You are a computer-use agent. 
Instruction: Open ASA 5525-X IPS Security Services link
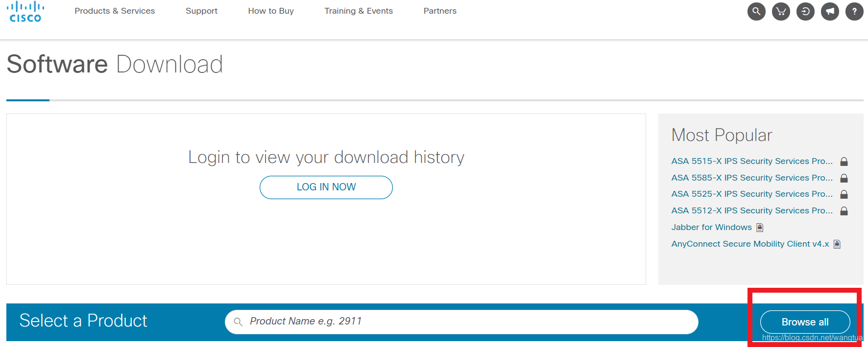tap(752, 194)
